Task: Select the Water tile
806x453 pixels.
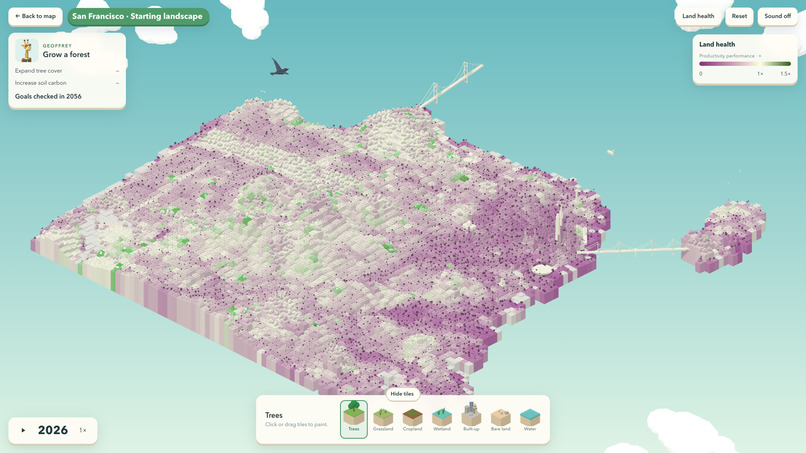Action: coord(529,419)
